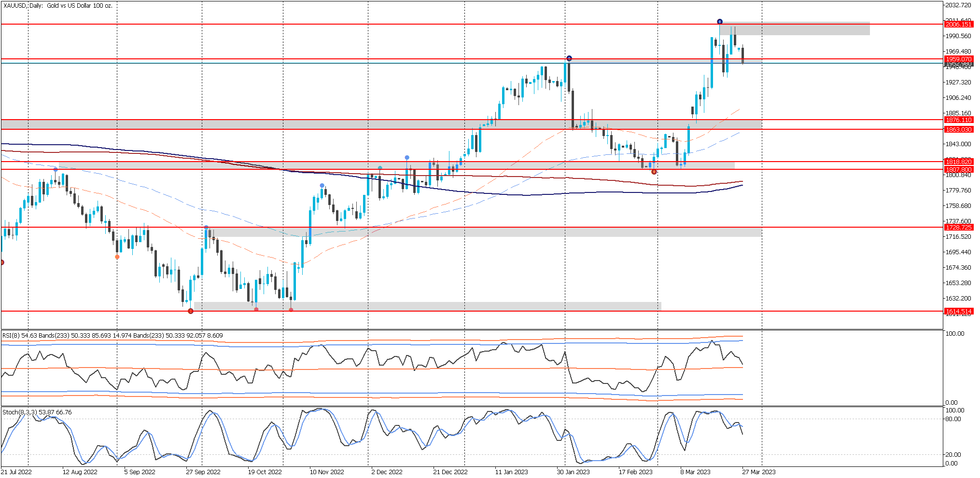The height and width of the screenshot is (478, 980).
Task: Click the orange low marker near 5 Sep 2022
Action: click(117, 257)
